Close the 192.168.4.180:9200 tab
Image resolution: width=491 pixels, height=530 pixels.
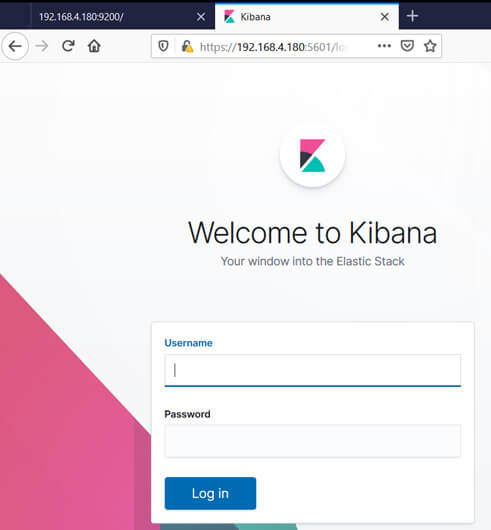pyautogui.click(x=201, y=17)
